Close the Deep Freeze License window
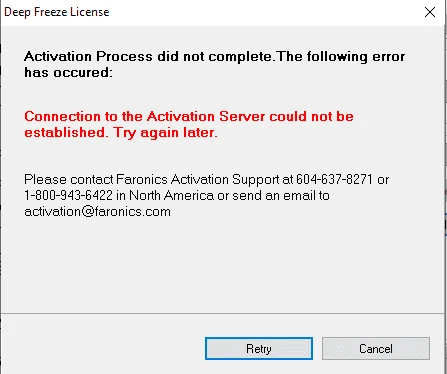 pyautogui.click(x=430, y=12)
